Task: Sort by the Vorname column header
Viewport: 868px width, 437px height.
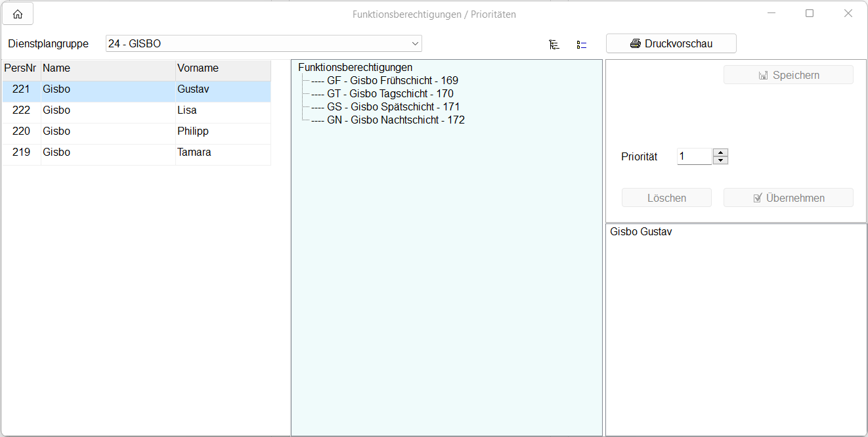Action: click(223, 68)
